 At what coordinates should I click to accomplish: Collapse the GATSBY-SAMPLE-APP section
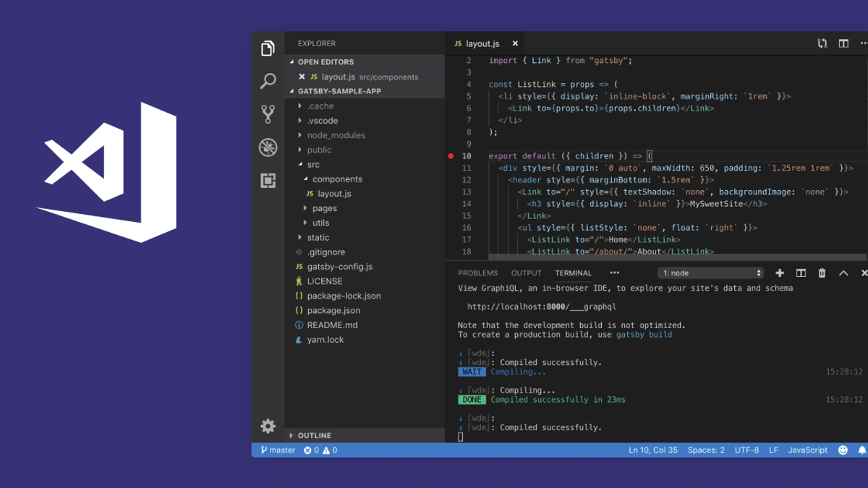click(365, 91)
